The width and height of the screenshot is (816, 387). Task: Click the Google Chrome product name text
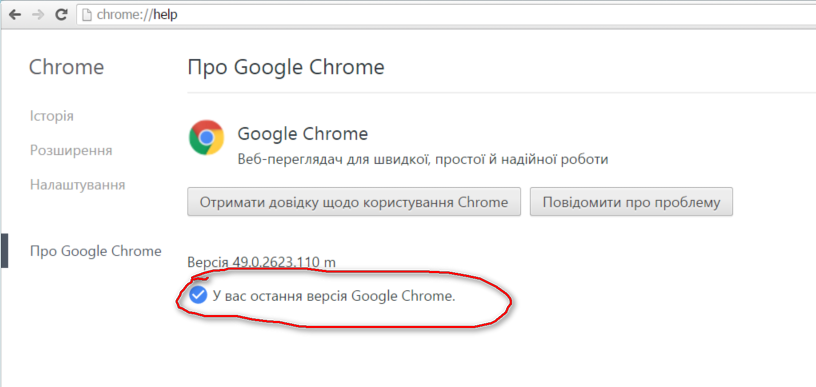303,134
